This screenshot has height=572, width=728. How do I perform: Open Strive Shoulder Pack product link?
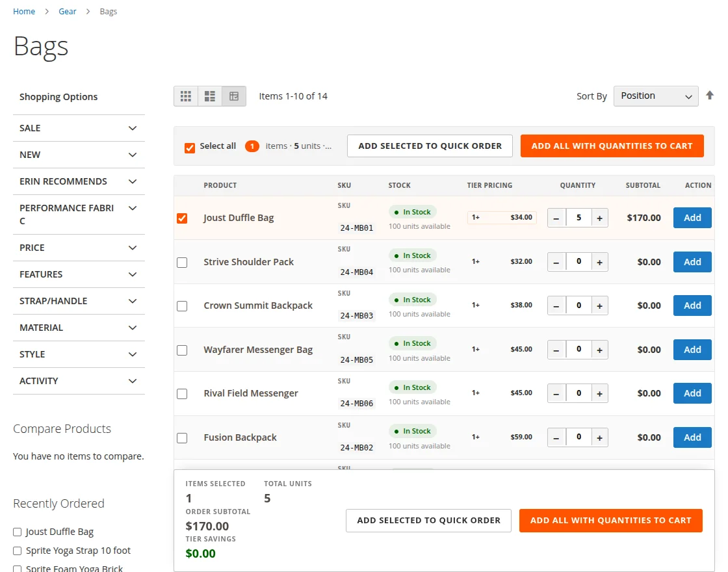click(248, 262)
